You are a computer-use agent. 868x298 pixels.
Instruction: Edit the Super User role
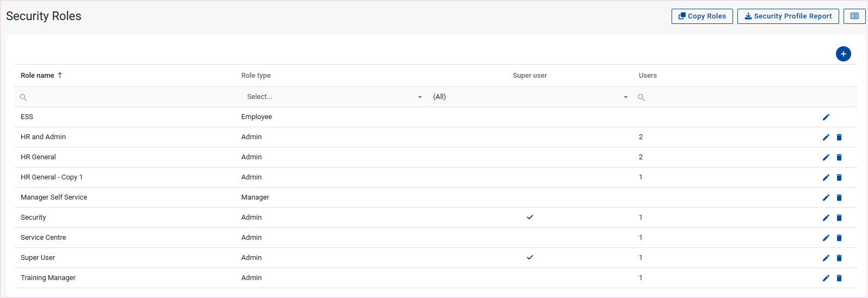pos(826,258)
